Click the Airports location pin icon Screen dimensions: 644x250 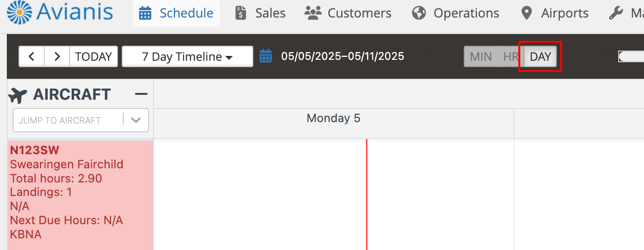coord(526,13)
